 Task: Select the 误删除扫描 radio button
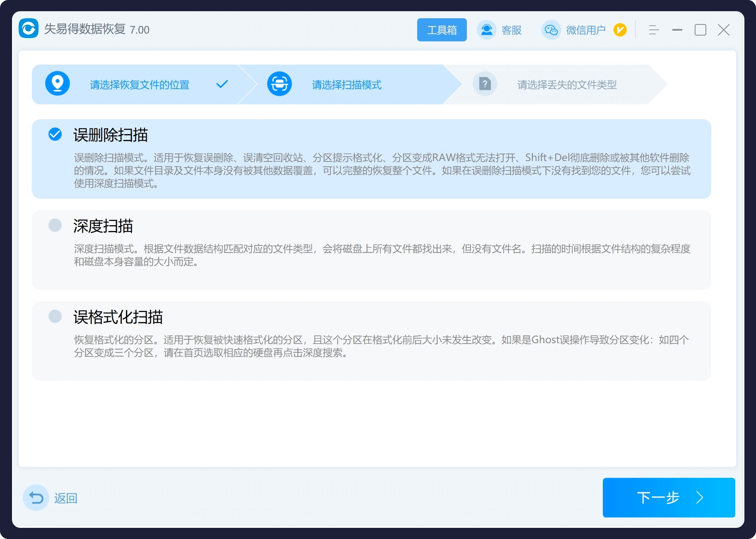(x=55, y=134)
